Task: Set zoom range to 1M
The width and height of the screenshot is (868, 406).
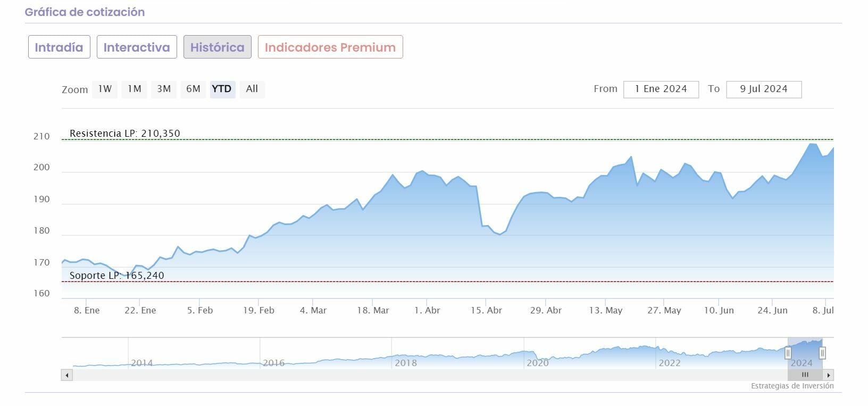Action: [x=135, y=89]
